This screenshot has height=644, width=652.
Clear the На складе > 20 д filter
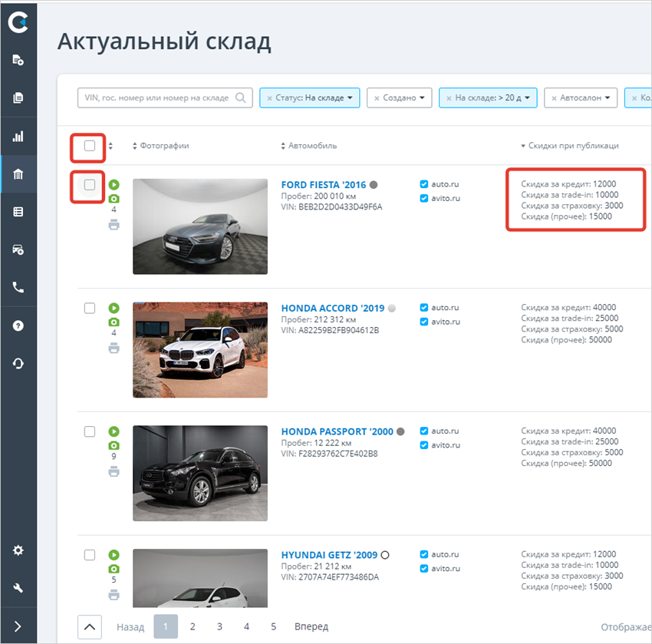pos(449,98)
